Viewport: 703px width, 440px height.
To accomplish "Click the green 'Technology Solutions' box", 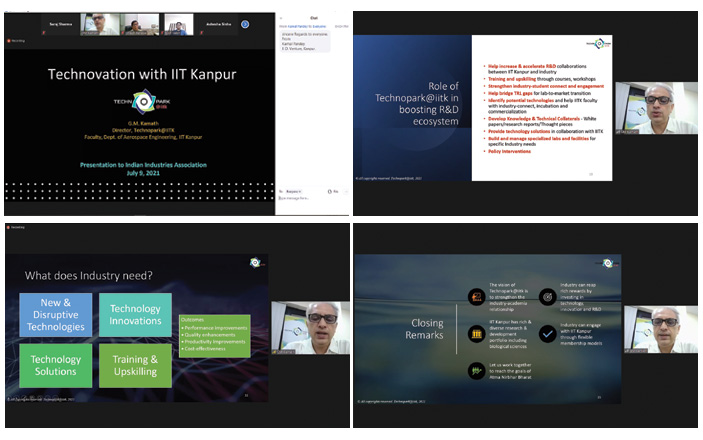I will pos(54,366).
